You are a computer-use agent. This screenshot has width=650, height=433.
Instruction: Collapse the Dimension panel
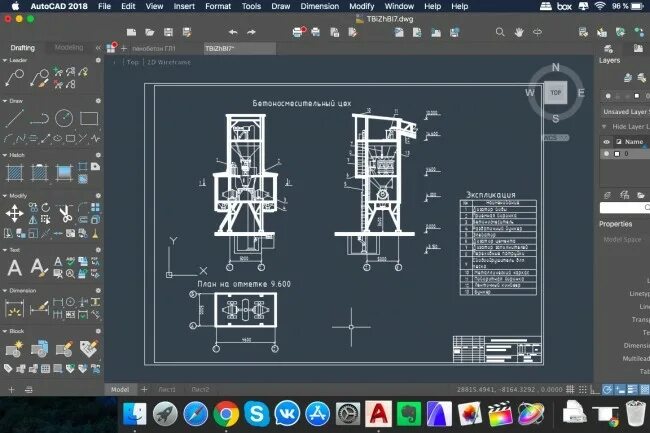[x=5, y=291]
